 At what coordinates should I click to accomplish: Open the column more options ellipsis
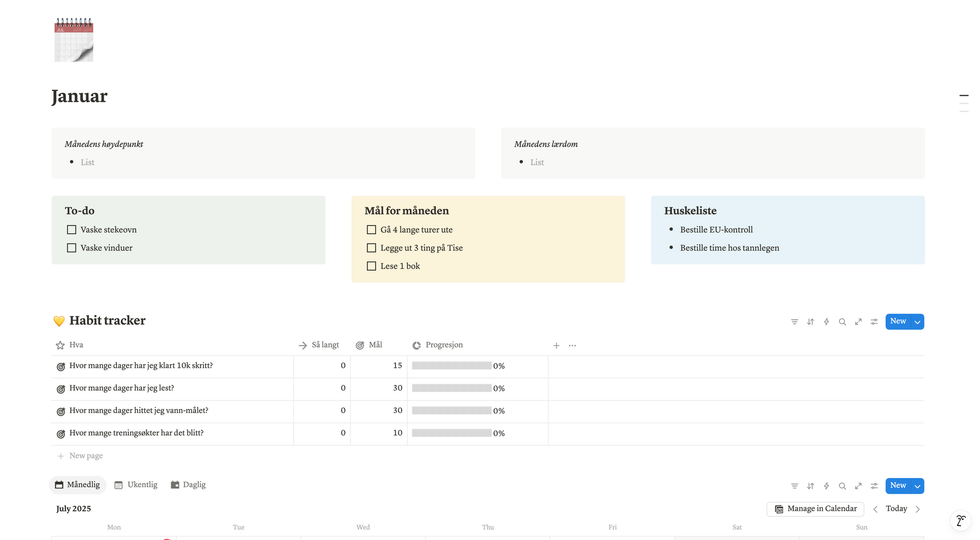[x=572, y=346]
